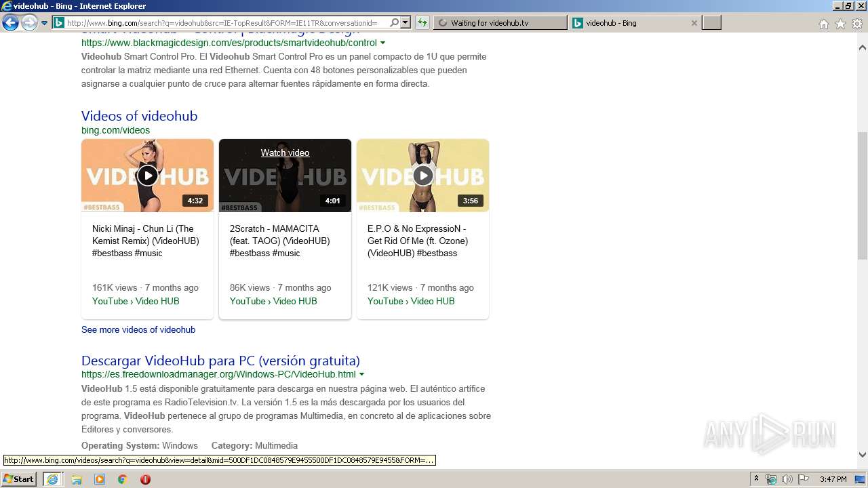
Task: Open red Opera taskbar icon
Action: pyautogui.click(x=145, y=479)
